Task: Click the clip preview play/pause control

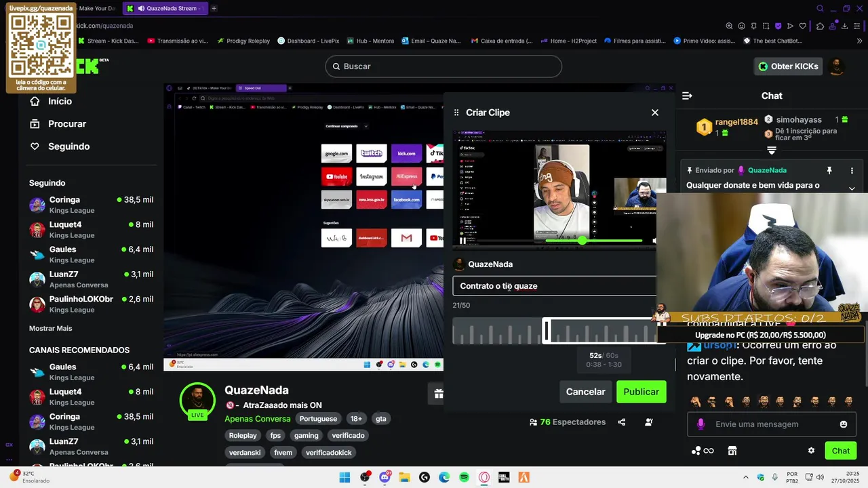Action: pyautogui.click(x=462, y=241)
